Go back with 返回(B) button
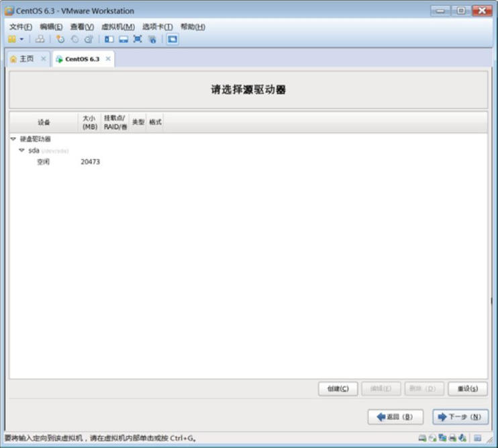 click(395, 417)
